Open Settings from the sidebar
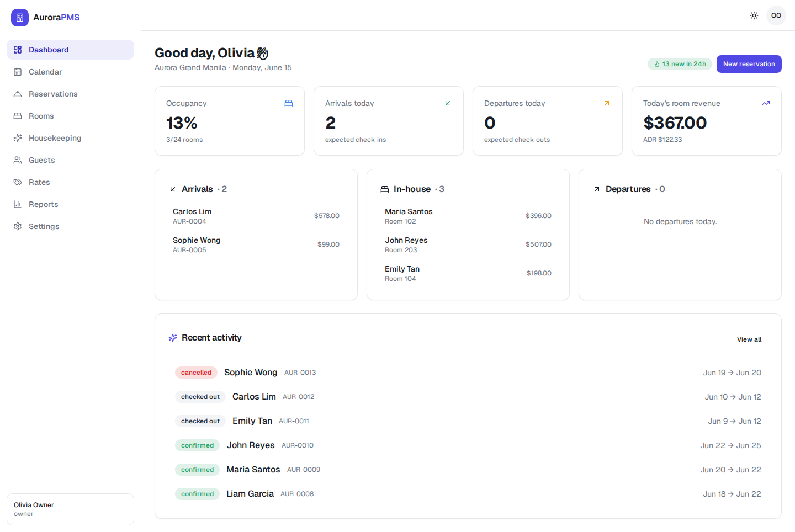Viewport: 795px width, 532px height. point(70,226)
